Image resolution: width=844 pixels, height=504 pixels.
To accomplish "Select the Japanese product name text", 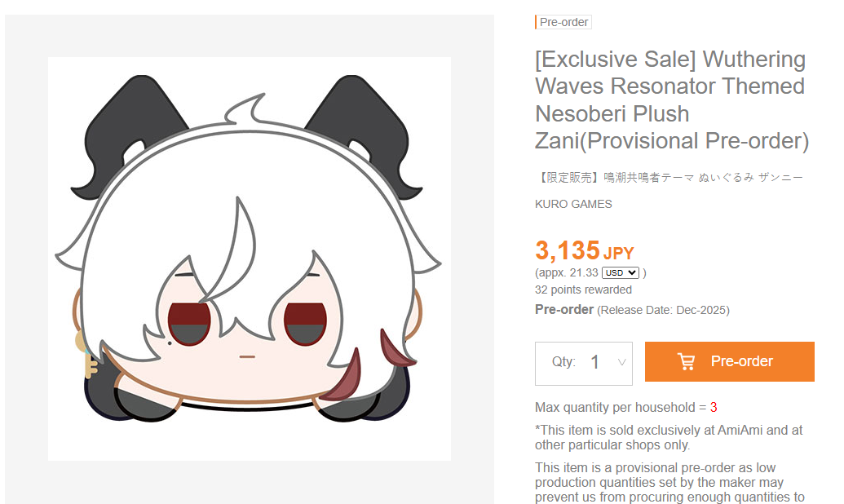I will pyautogui.click(x=669, y=177).
